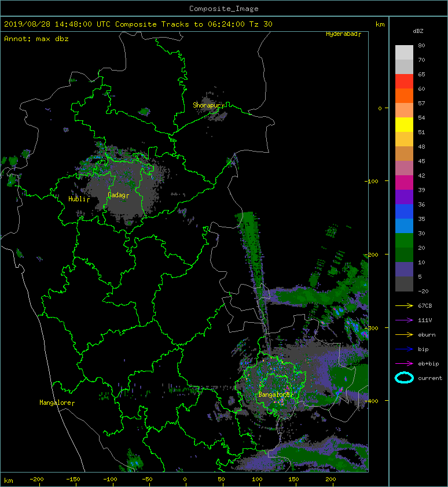Click the dBZ legend heading
This screenshot has height=487, width=448.
click(418, 31)
